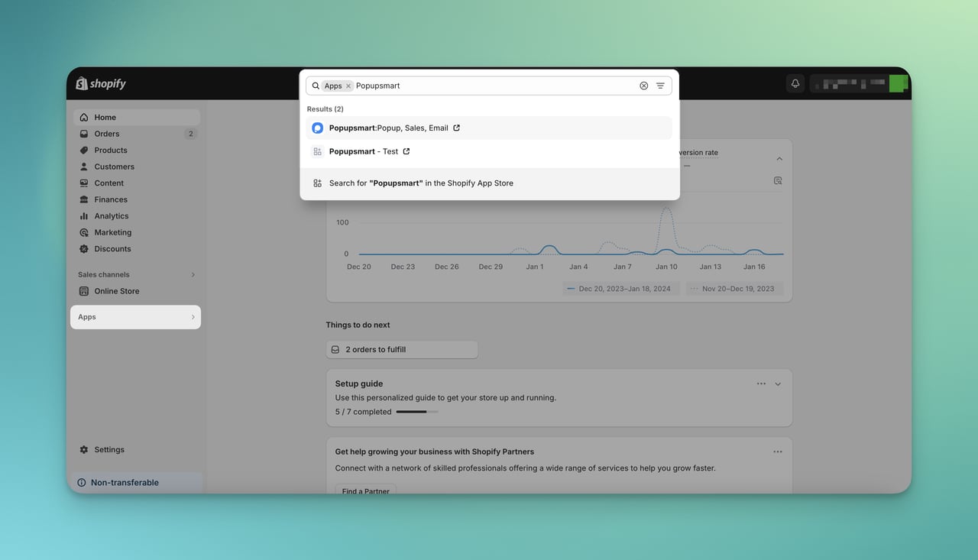Search for Popupsmart in the Shopify App Store
This screenshot has height=560, width=978.
click(x=489, y=183)
